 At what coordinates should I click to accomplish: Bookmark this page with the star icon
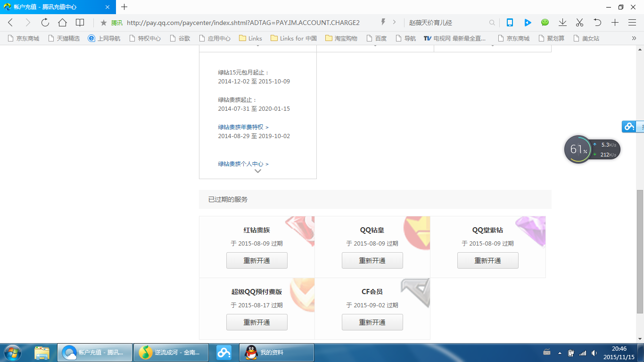pyautogui.click(x=103, y=23)
